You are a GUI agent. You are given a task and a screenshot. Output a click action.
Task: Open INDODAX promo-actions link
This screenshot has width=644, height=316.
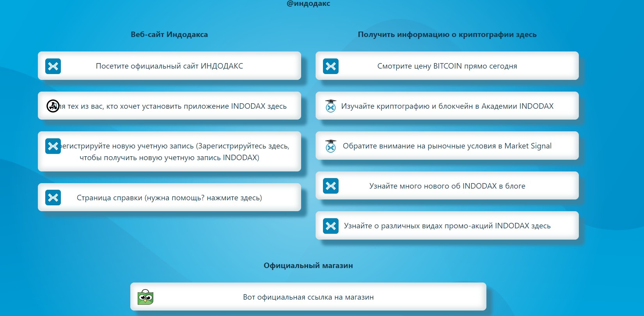[x=447, y=226]
